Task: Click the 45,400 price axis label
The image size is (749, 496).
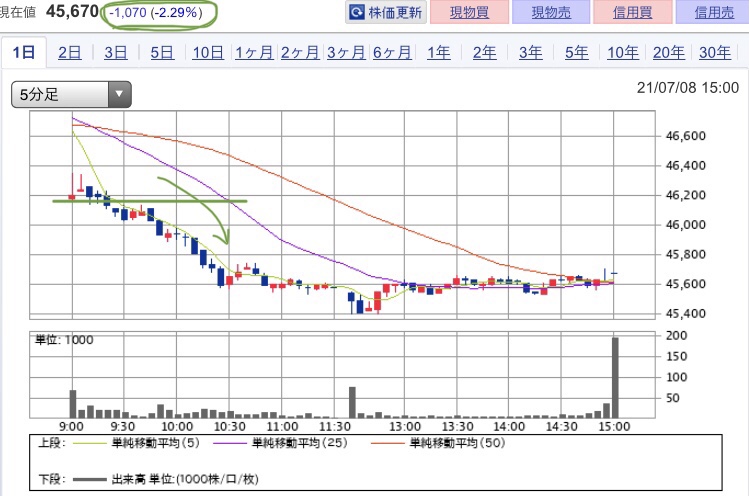Action: pos(685,313)
